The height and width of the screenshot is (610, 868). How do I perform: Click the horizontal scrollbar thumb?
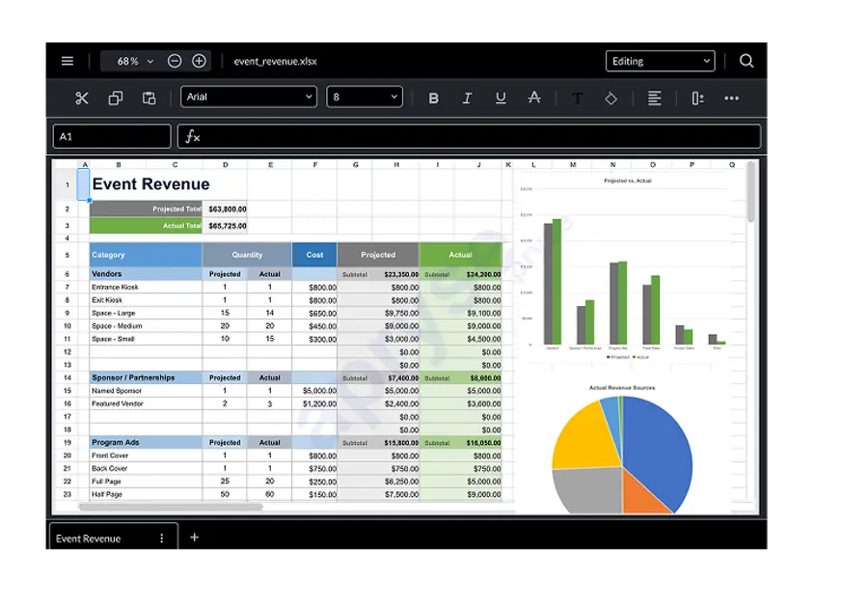(171, 507)
